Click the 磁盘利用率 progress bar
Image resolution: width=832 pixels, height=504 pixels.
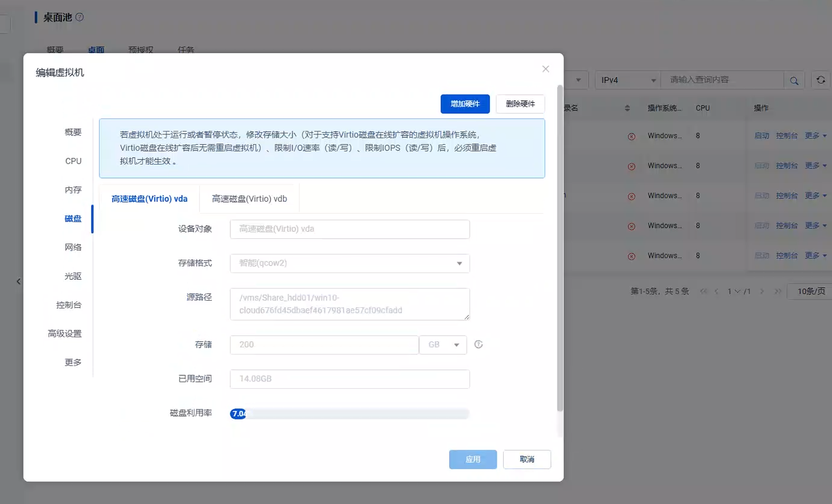coord(349,414)
